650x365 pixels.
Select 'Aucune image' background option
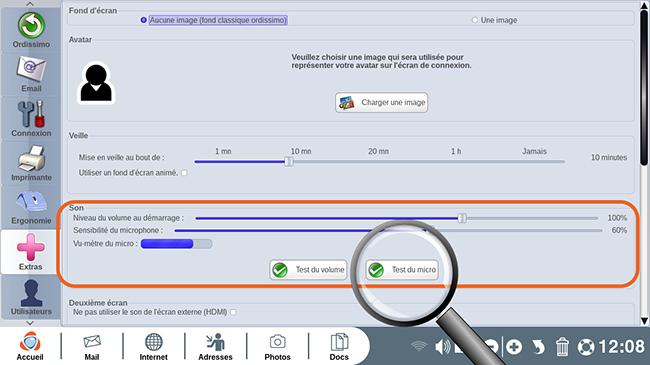(x=143, y=20)
